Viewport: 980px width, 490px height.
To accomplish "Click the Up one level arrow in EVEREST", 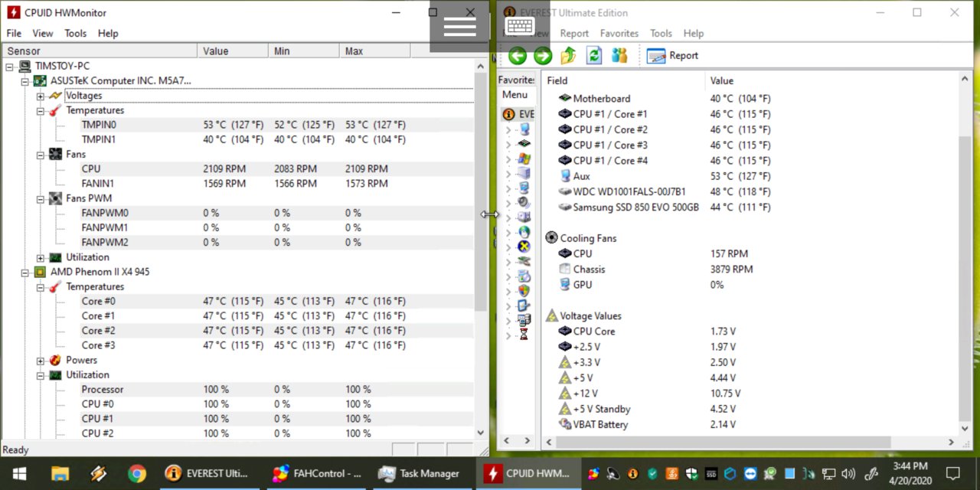I will (x=568, y=55).
